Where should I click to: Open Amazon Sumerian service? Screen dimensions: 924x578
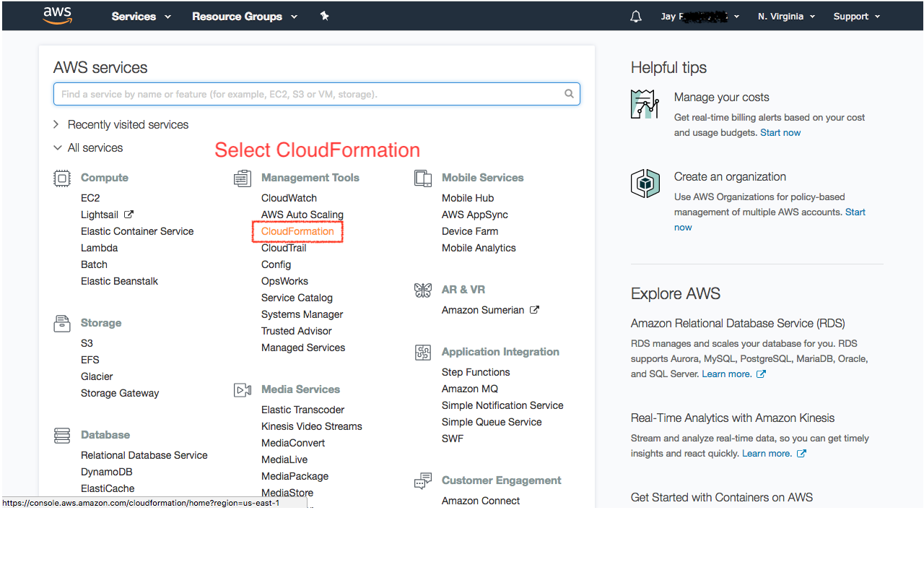483,310
